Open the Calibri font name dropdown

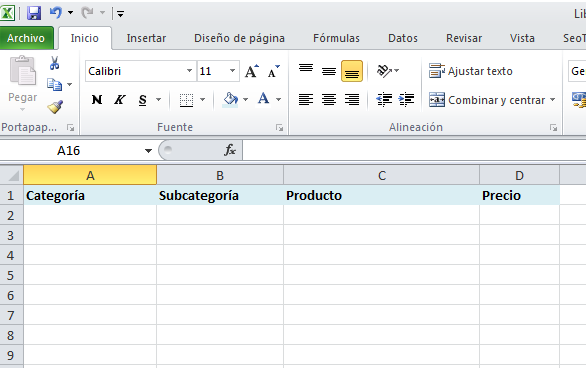(189, 71)
